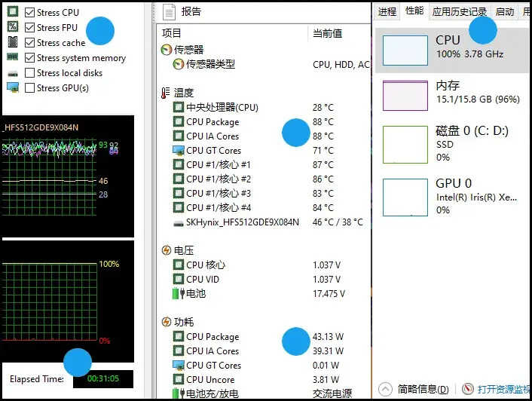Screen dimensions: 532x401
Task: Uncheck the Stress system memory checkbox
Action: click(30, 58)
